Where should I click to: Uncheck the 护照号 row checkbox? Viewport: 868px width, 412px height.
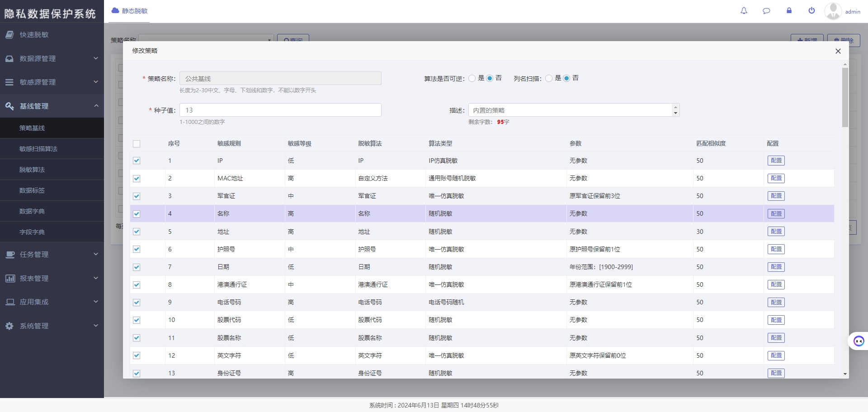[137, 249]
